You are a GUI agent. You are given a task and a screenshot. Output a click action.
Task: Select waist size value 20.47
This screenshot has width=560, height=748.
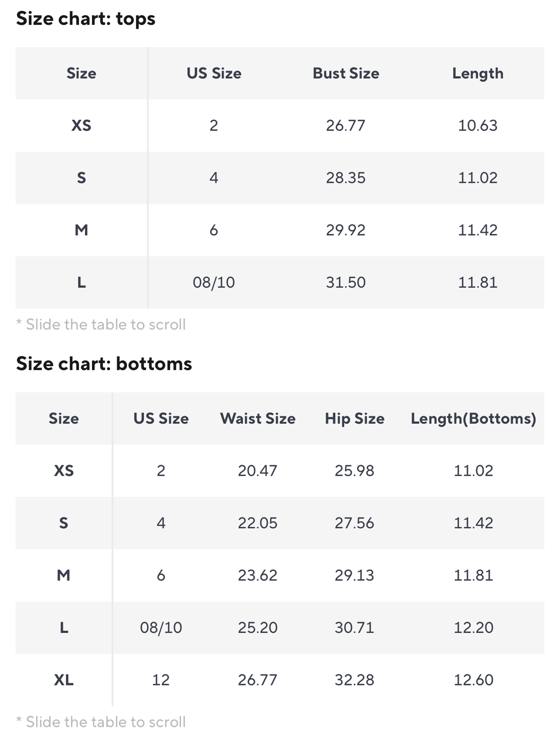(258, 471)
